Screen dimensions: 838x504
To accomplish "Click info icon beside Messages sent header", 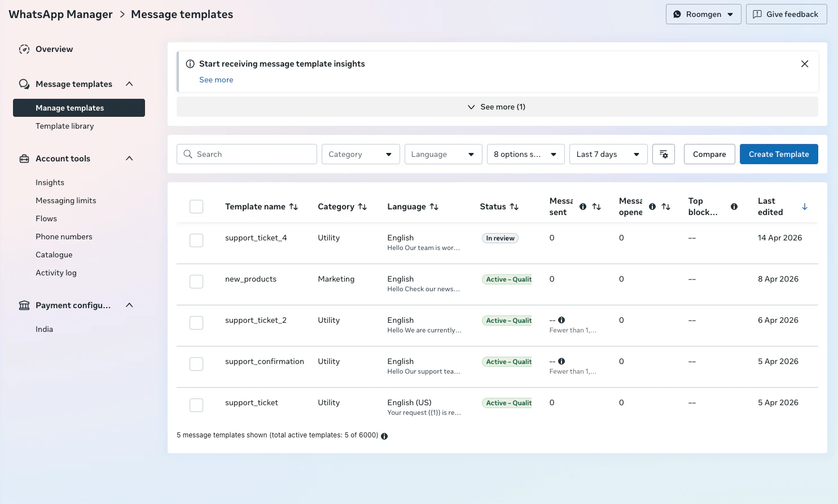I will 583,207.
